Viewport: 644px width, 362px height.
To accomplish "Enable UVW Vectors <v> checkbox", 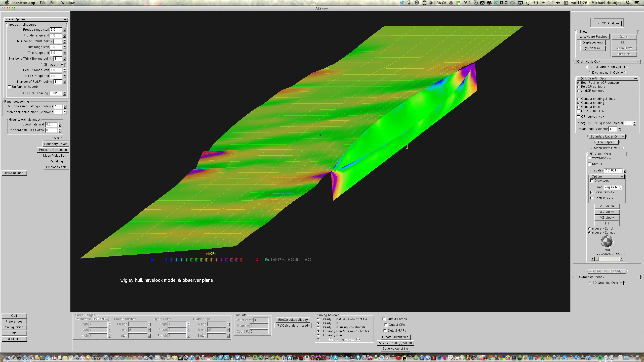I will point(578,111).
